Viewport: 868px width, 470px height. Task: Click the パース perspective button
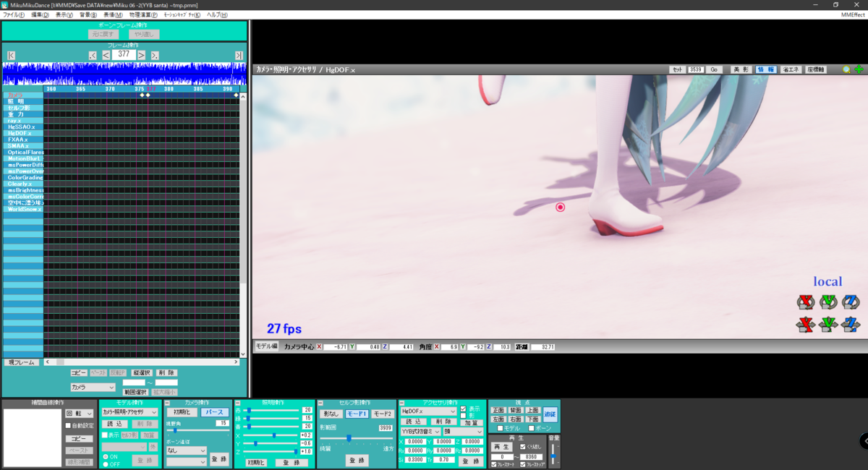214,412
